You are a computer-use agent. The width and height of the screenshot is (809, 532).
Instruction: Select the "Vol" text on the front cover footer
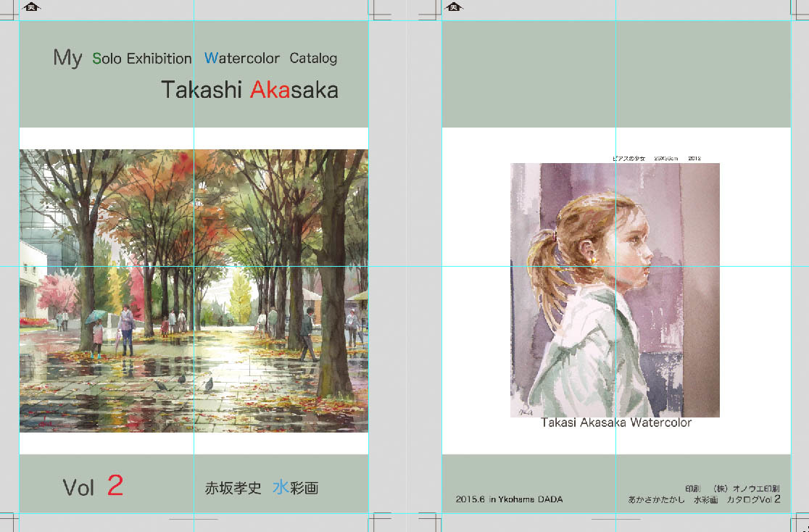[78, 488]
